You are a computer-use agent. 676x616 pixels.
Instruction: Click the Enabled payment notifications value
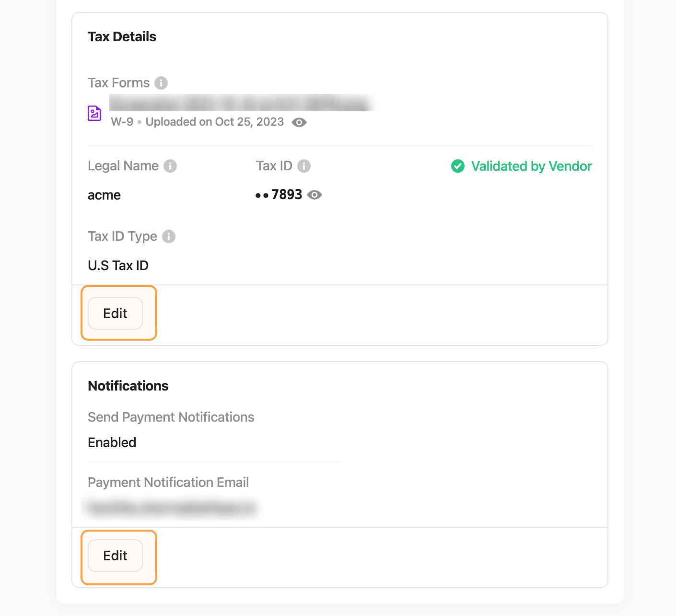tap(112, 442)
